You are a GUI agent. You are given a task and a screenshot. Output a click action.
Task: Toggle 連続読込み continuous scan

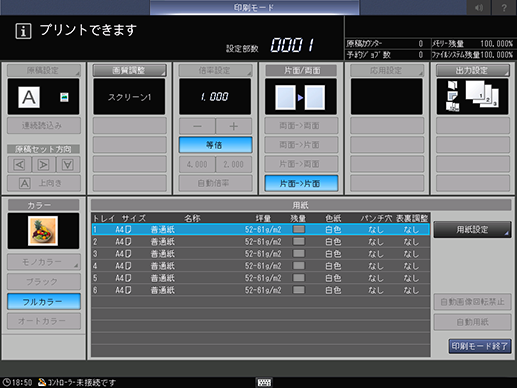[x=44, y=125]
